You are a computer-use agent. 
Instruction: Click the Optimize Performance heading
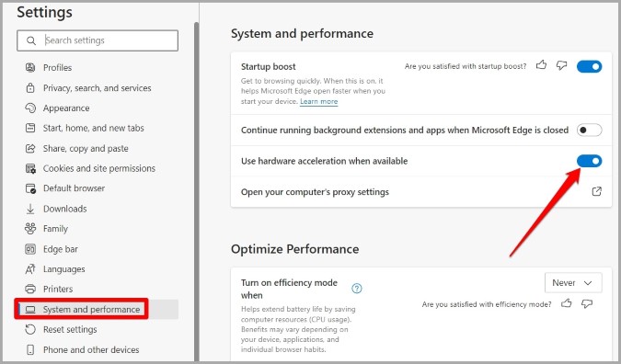[294, 249]
